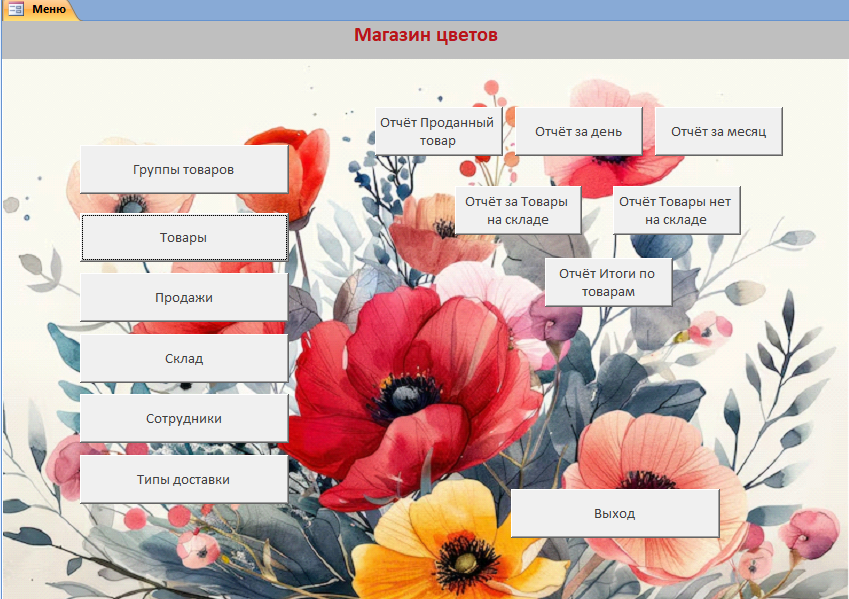Open the Склад section
Viewport: 849px width, 599px height.
coord(184,358)
